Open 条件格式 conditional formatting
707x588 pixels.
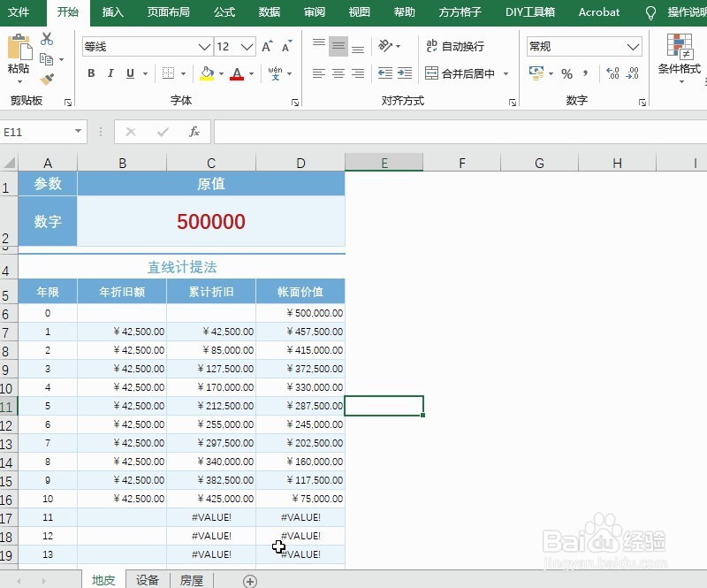680,58
